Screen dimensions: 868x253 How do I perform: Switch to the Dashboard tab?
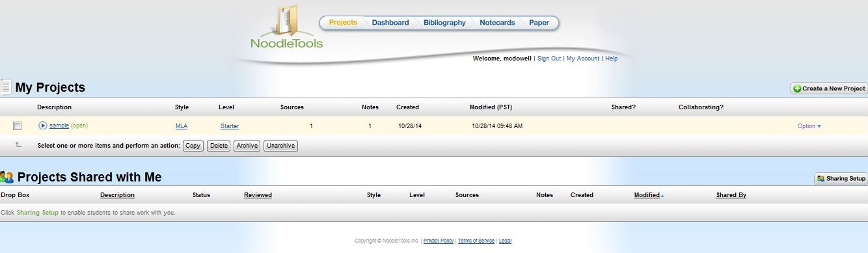coord(390,23)
